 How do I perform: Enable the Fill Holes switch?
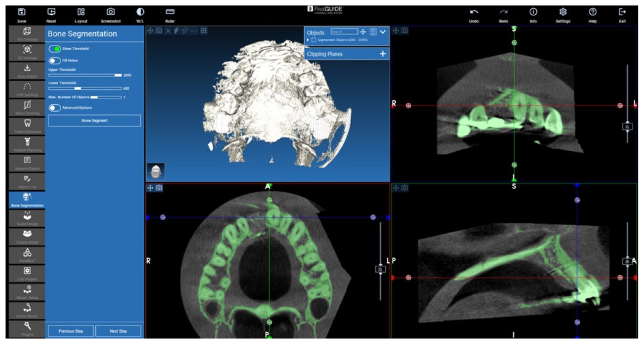(55, 60)
